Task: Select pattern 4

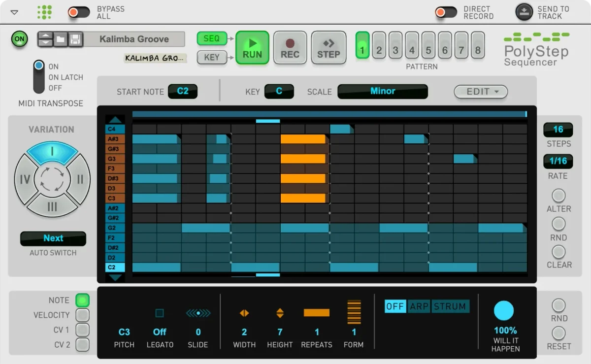Action: 412,45
